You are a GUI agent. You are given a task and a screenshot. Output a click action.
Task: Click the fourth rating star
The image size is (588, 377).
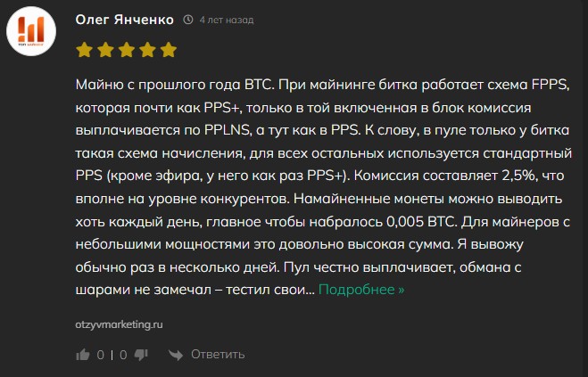click(x=147, y=50)
